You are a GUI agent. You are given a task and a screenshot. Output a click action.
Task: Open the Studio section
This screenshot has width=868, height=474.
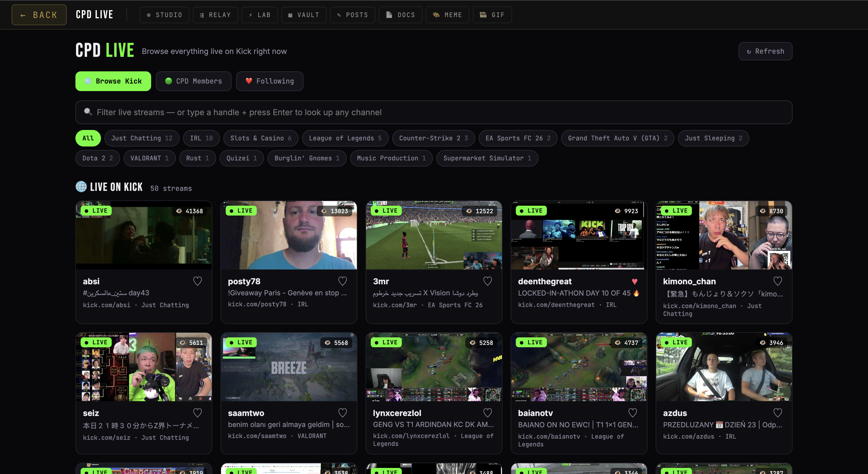coord(164,15)
